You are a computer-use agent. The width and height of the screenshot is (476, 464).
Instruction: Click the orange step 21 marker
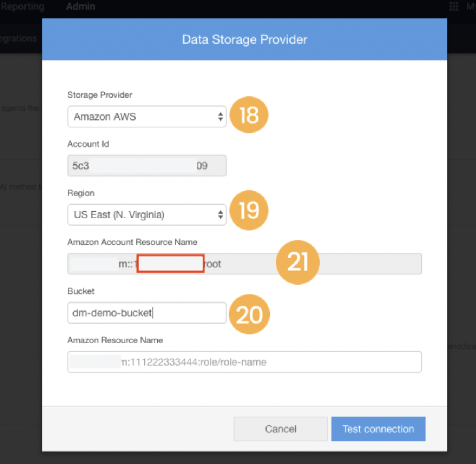coord(298,262)
